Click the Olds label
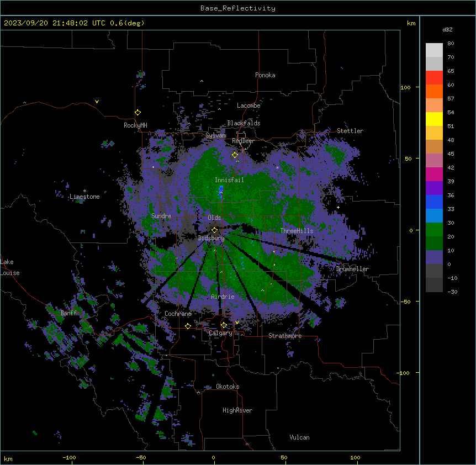The height and width of the screenshot is (465, 476). tap(214, 218)
